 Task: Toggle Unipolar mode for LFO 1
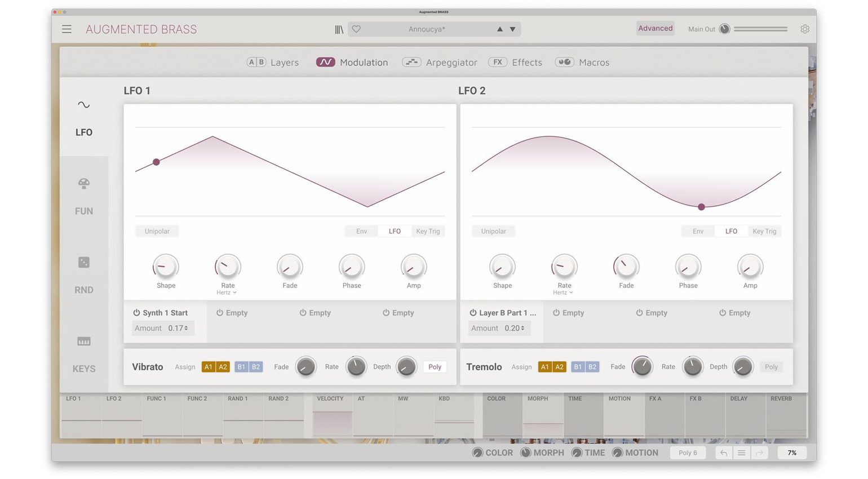click(157, 232)
